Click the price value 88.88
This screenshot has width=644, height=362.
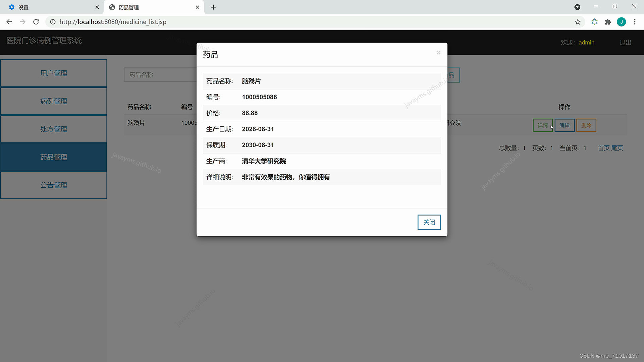pyautogui.click(x=250, y=113)
